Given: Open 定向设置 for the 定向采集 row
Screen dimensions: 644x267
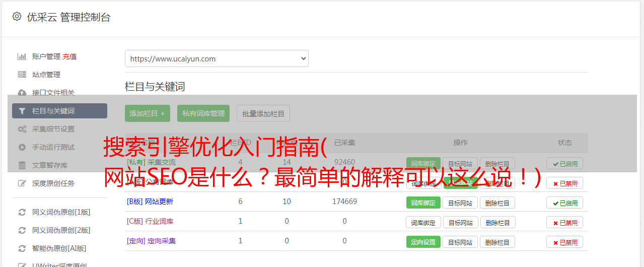Looking at the screenshot, I should point(423,242).
